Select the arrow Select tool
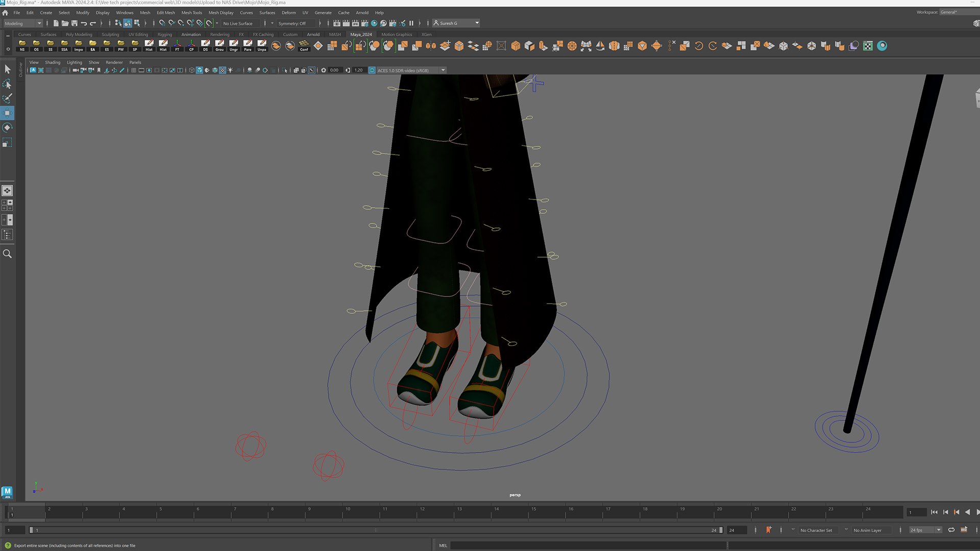 tap(7, 69)
